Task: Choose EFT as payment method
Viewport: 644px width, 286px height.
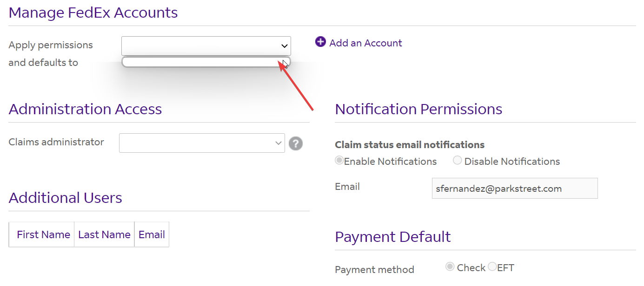Action: [492, 267]
